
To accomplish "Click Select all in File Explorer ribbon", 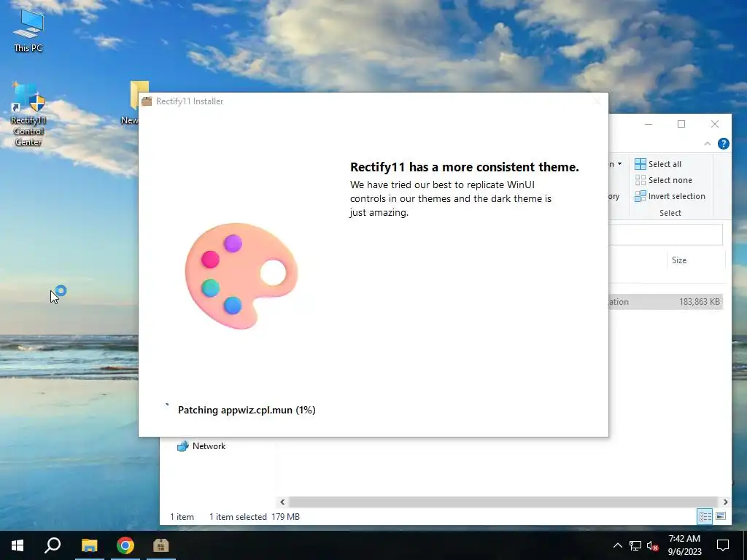I will point(658,164).
